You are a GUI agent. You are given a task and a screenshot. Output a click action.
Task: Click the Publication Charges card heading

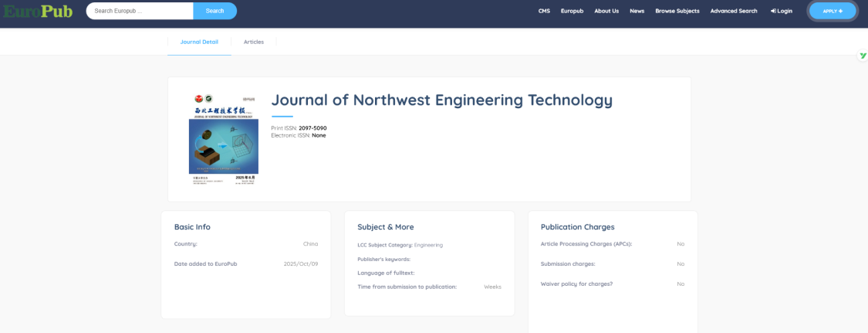click(577, 227)
